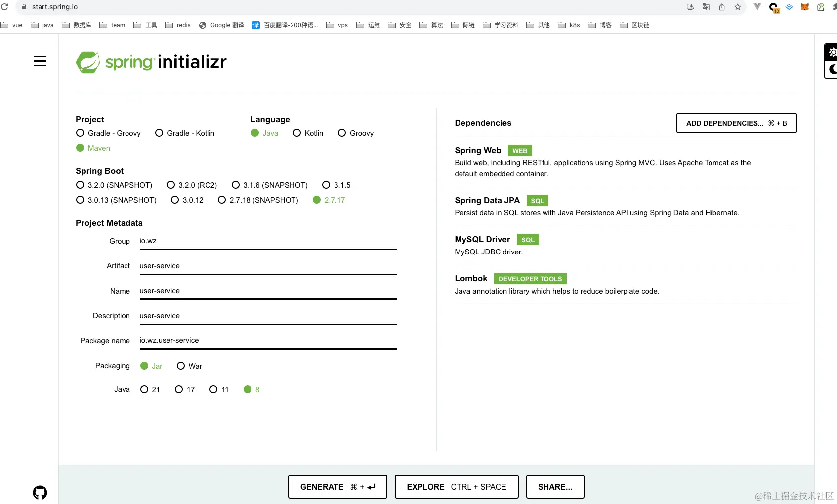Select Java version 11
837x504 pixels.
click(219, 390)
